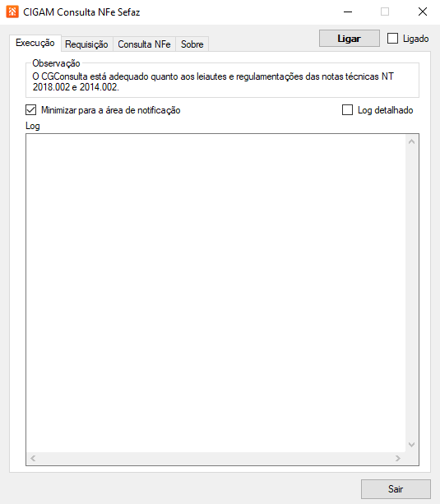440x504 pixels.
Task: Click the Log scroll up arrow
Action: 411,141
